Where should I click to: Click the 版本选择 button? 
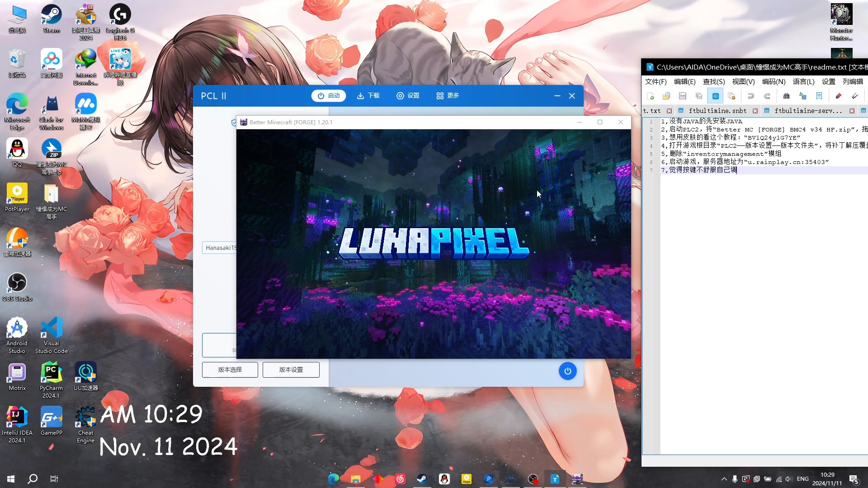230,370
